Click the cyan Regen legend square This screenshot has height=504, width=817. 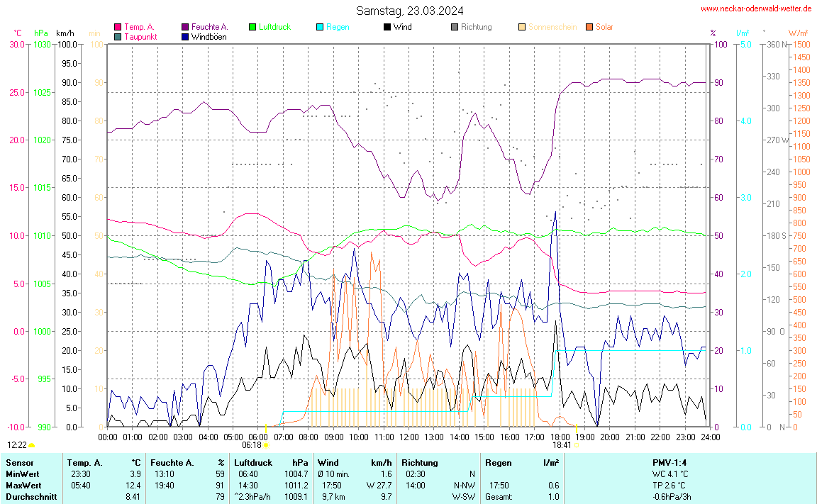click(x=320, y=28)
